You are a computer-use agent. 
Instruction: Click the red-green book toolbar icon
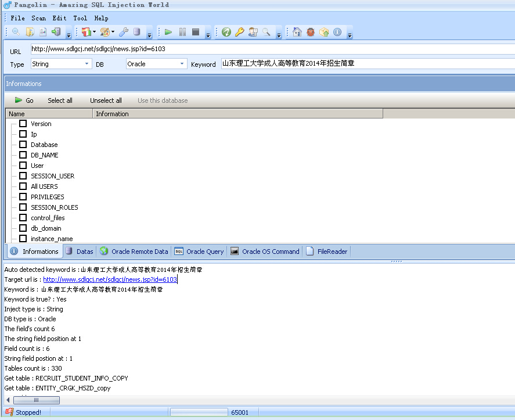(86, 32)
